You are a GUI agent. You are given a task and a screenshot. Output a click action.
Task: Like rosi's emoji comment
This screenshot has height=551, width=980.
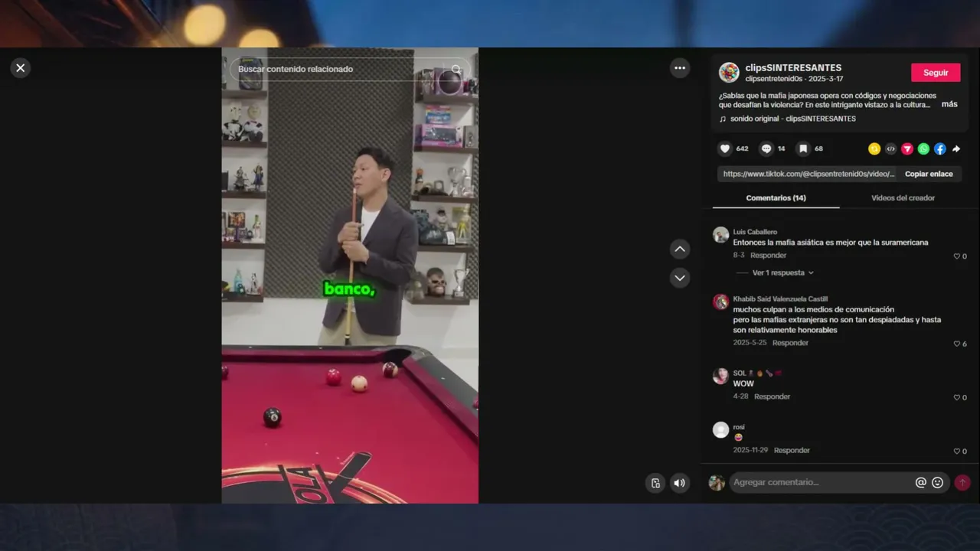(957, 451)
